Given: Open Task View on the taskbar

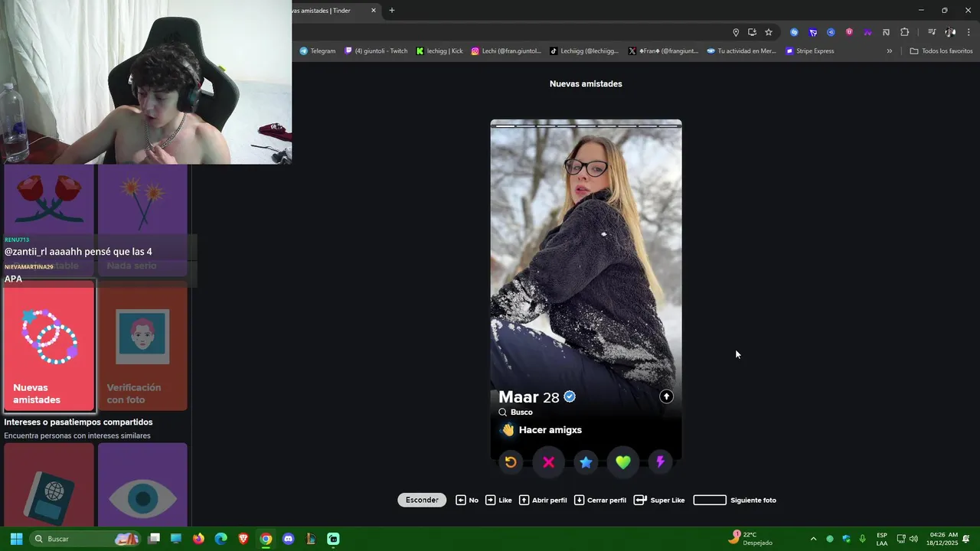Looking at the screenshot, I should (x=154, y=539).
